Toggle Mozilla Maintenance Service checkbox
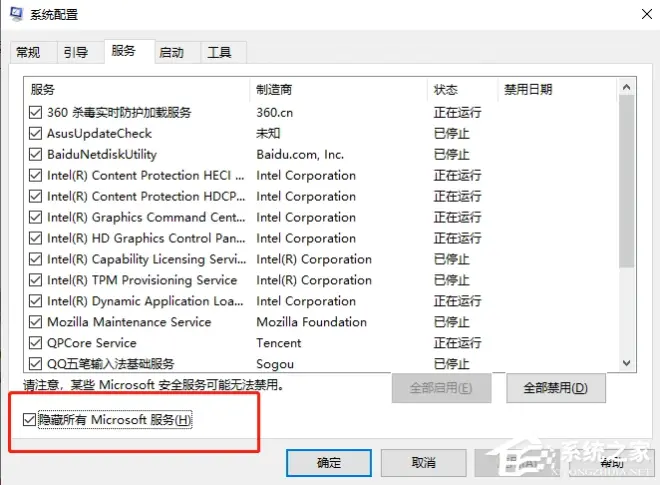 point(35,322)
